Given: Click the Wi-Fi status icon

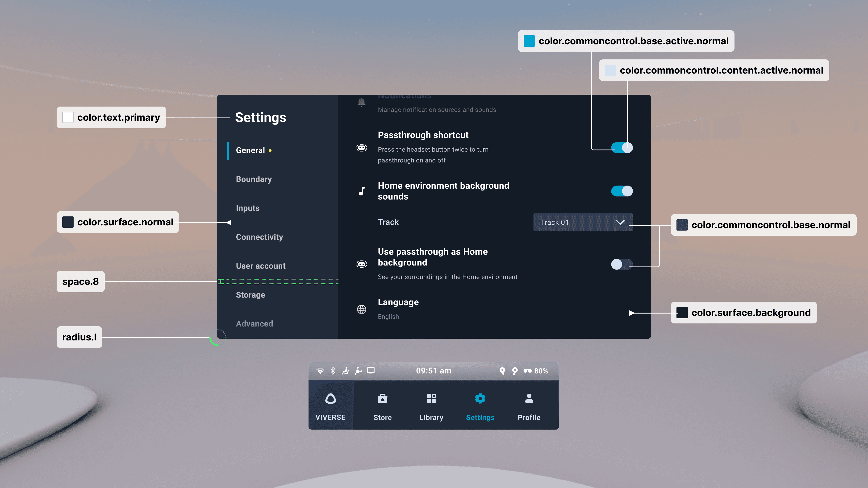Looking at the screenshot, I should tap(320, 371).
